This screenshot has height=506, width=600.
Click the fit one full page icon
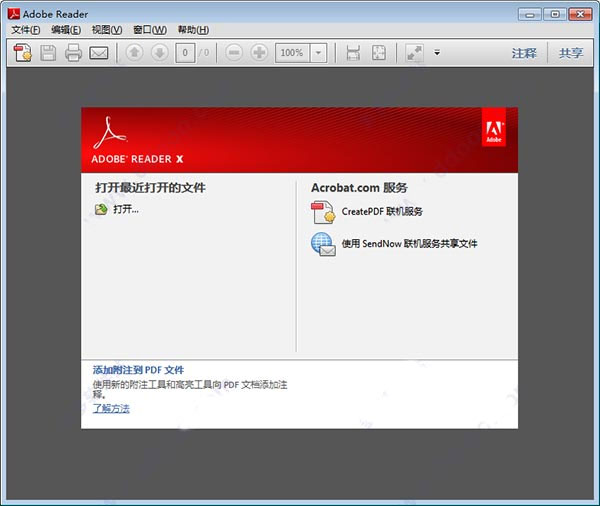coord(379,53)
